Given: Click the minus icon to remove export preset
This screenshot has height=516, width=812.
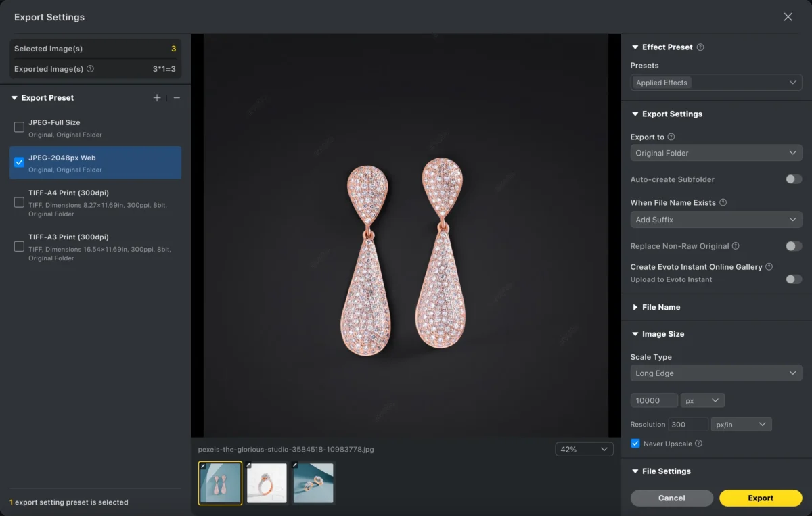Looking at the screenshot, I should (x=177, y=98).
